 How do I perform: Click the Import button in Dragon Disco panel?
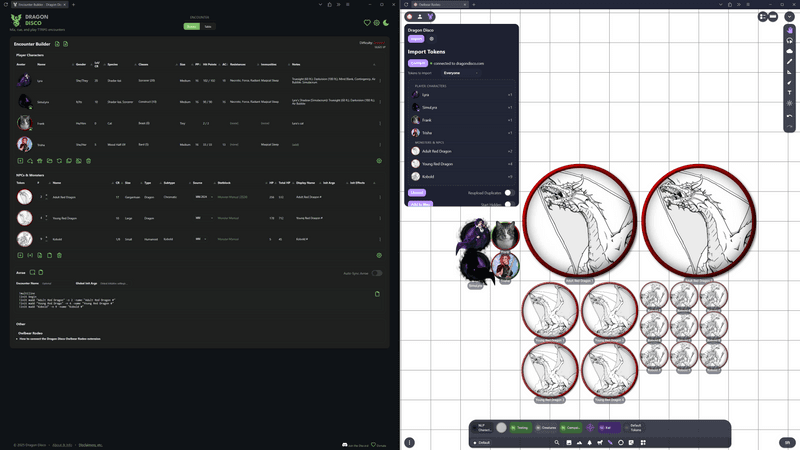(x=416, y=39)
